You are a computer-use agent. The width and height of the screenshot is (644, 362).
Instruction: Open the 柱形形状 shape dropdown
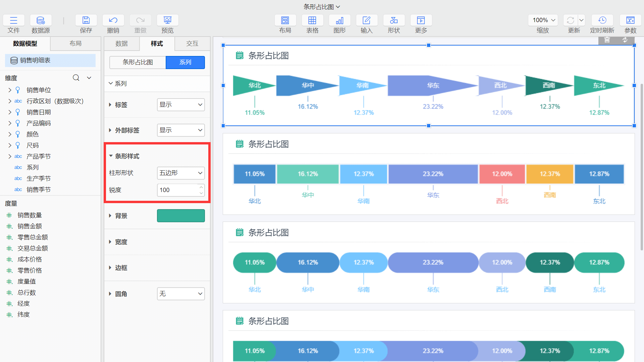181,173
